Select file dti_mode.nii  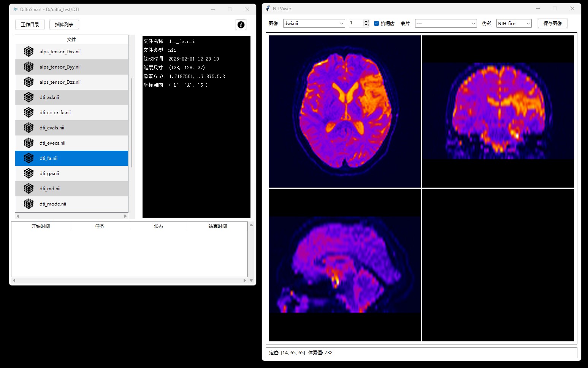pyautogui.click(x=71, y=204)
